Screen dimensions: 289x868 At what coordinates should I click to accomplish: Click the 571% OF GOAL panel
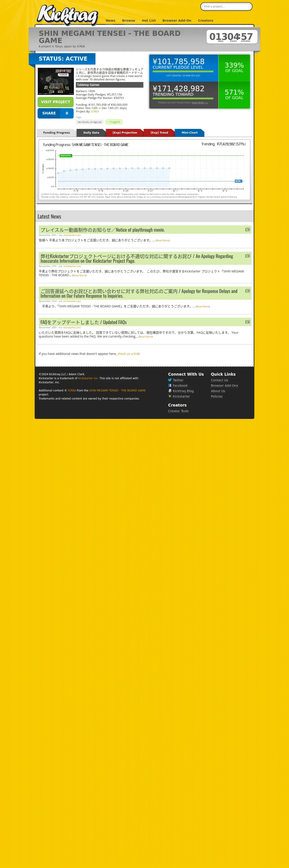pos(234,95)
